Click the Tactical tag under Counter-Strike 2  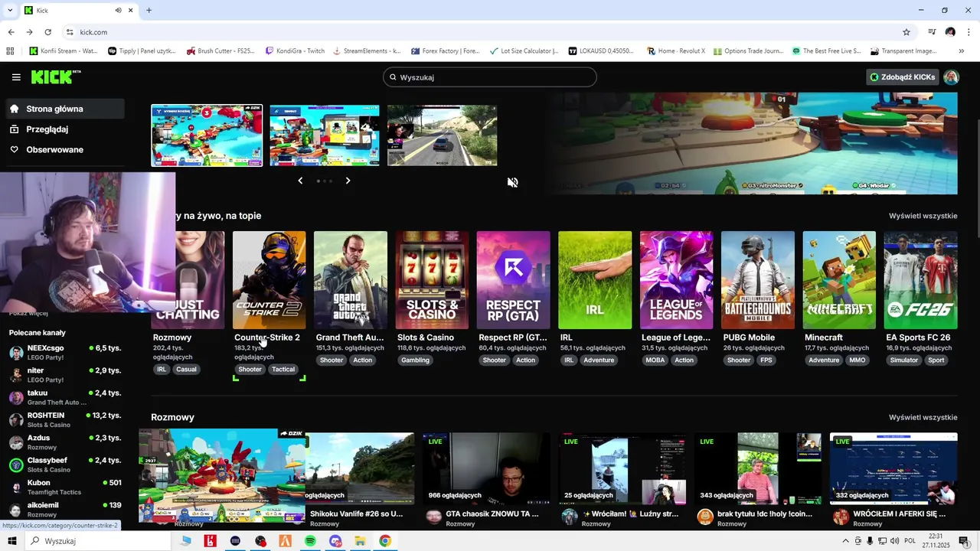(283, 370)
